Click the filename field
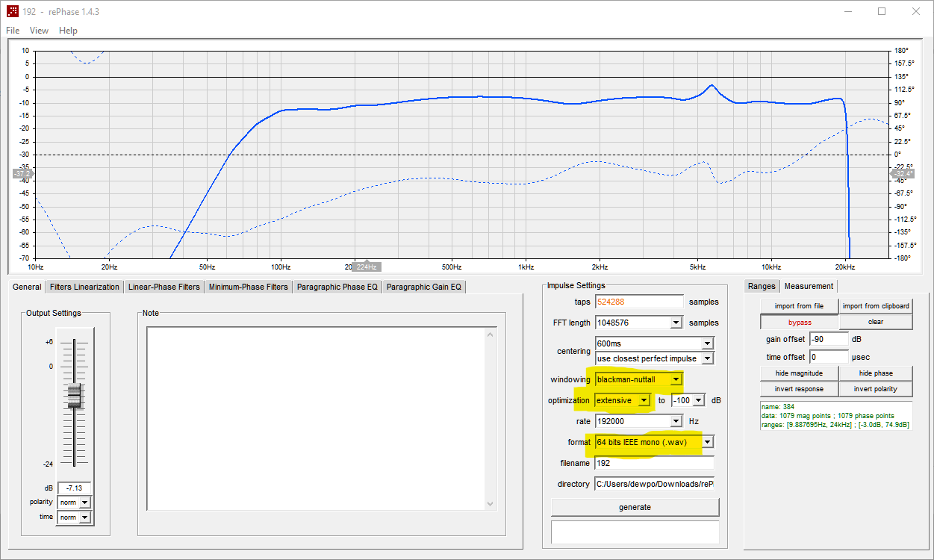934x560 pixels. pos(655,463)
